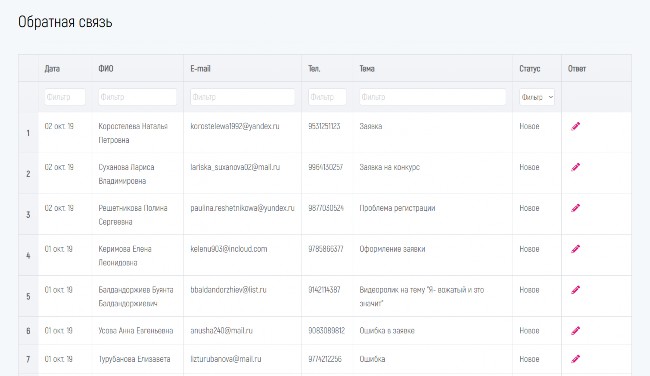Click pencil icon in Керимова Елена row
The image size is (650, 376).
coord(575,249)
